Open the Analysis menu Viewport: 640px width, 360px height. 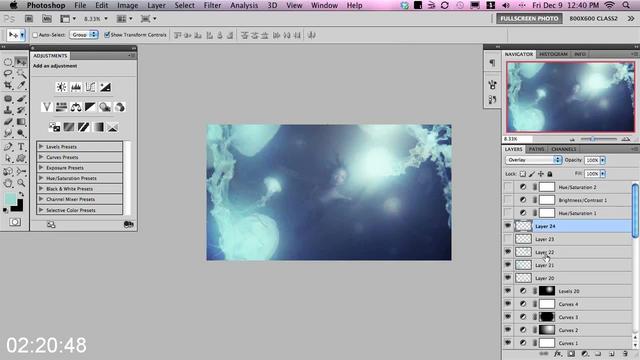pyautogui.click(x=244, y=5)
